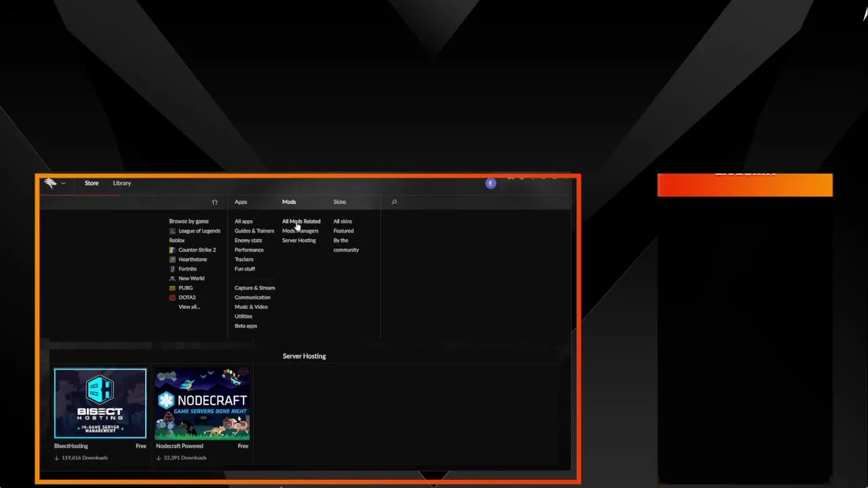Click Free label under BisectHosting

(x=141, y=446)
